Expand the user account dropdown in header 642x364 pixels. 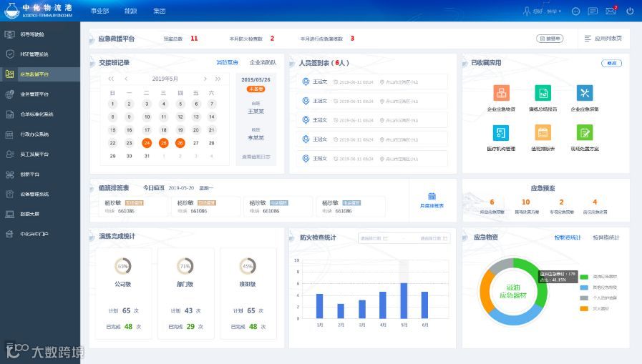coord(543,11)
